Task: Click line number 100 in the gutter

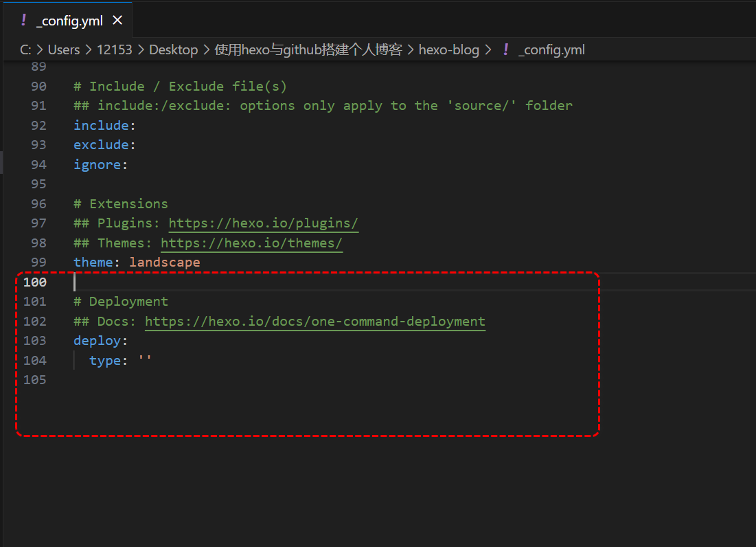Action: point(35,282)
